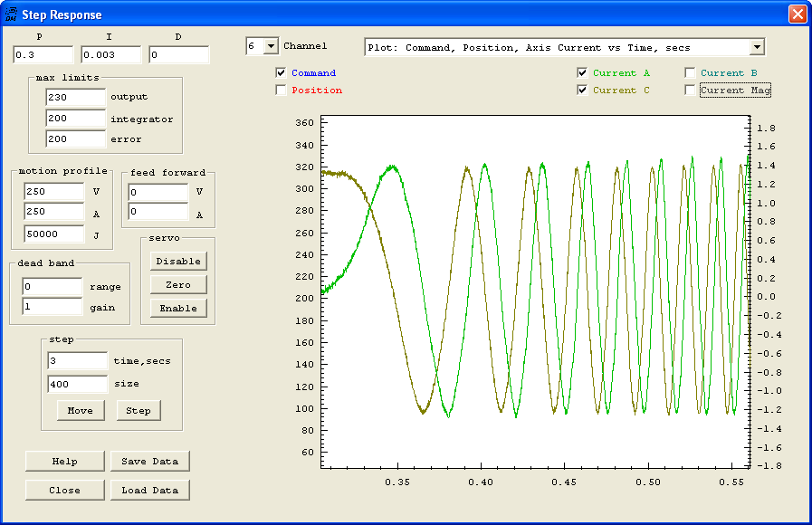Close the Step Response window

(797, 14)
